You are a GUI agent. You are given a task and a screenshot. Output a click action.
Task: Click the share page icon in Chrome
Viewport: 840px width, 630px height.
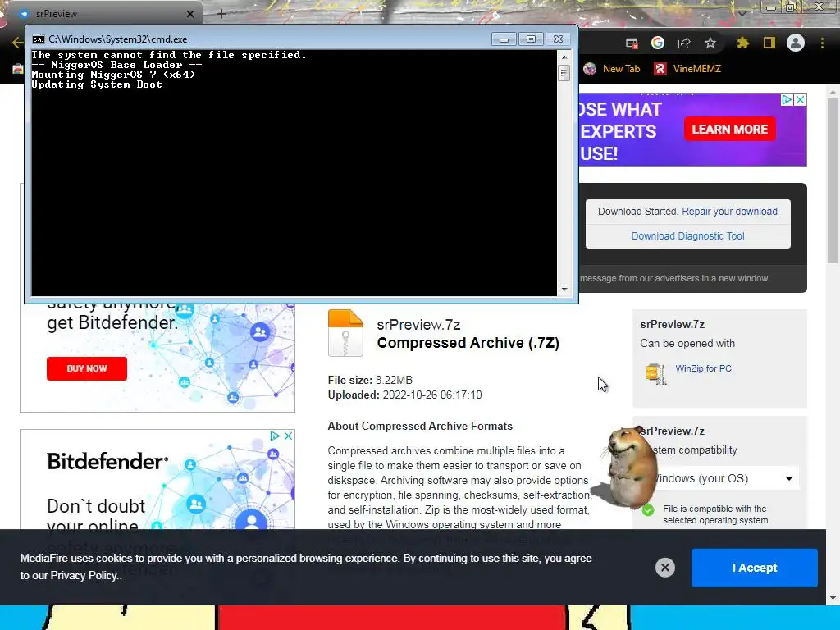point(684,43)
